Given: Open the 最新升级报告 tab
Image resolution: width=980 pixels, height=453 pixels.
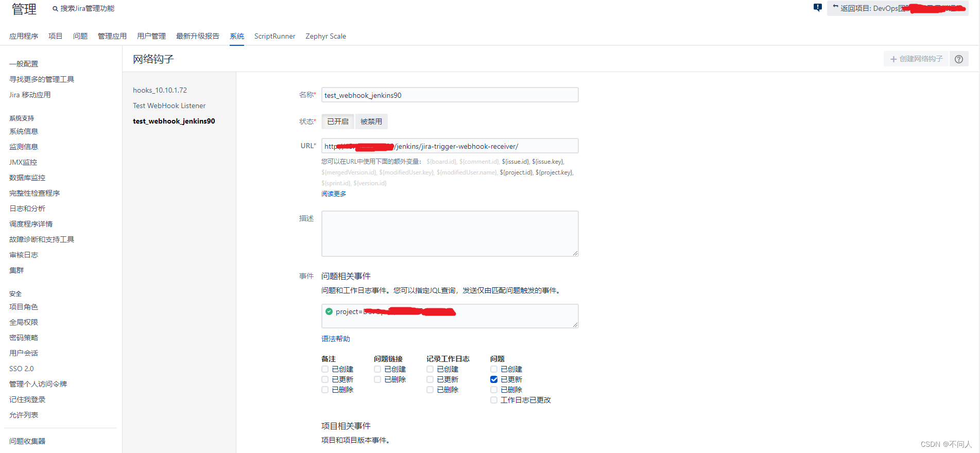Looking at the screenshot, I should [x=198, y=36].
